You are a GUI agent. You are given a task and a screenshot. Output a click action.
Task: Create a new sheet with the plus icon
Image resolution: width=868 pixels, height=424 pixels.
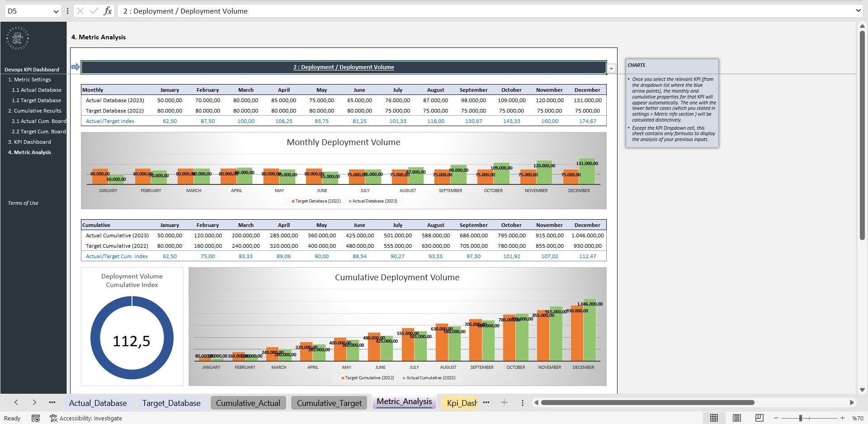tap(504, 402)
